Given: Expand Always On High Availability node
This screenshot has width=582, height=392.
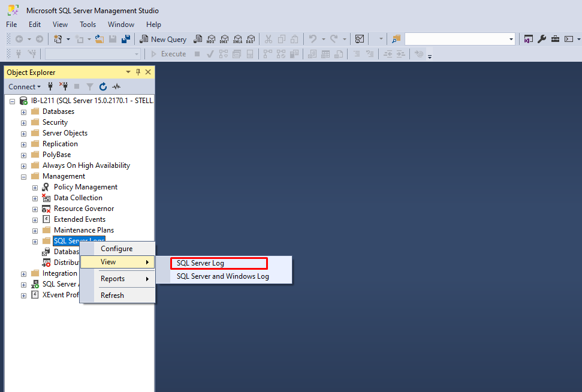Looking at the screenshot, I should click(x=24, y=166).
